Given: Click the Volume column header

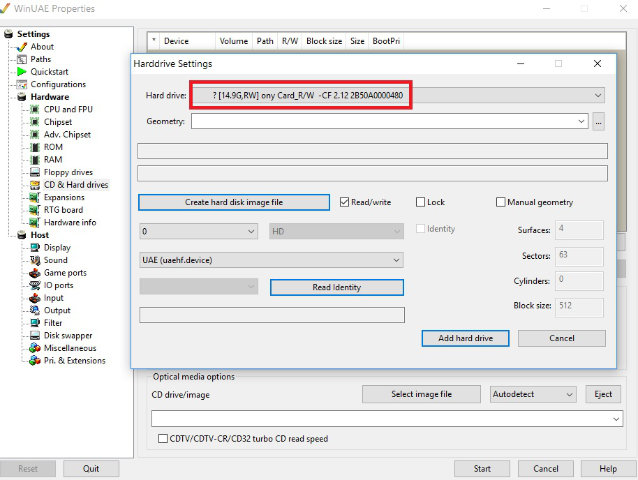Looking at the screenshot, I should [234, 41].
